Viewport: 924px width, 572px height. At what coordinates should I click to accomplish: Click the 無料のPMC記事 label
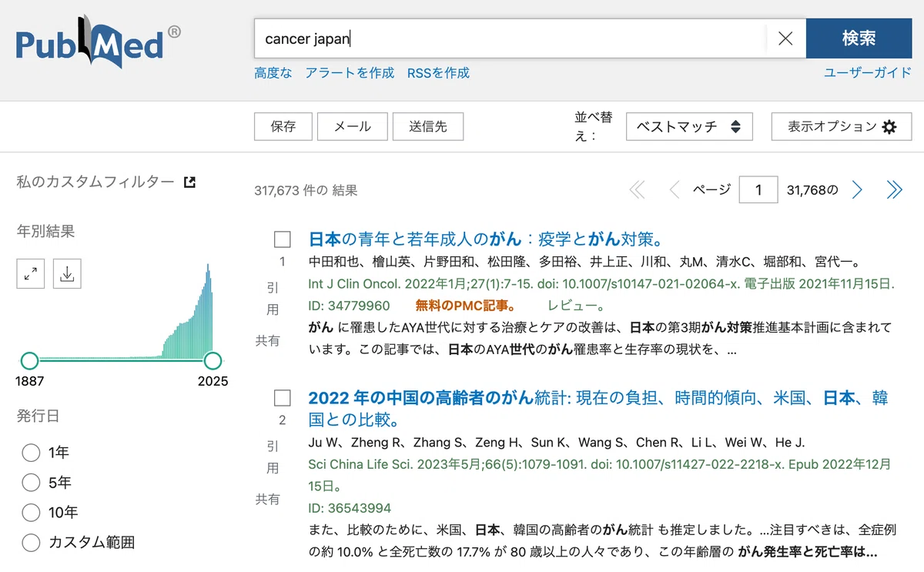coord(466,306)
